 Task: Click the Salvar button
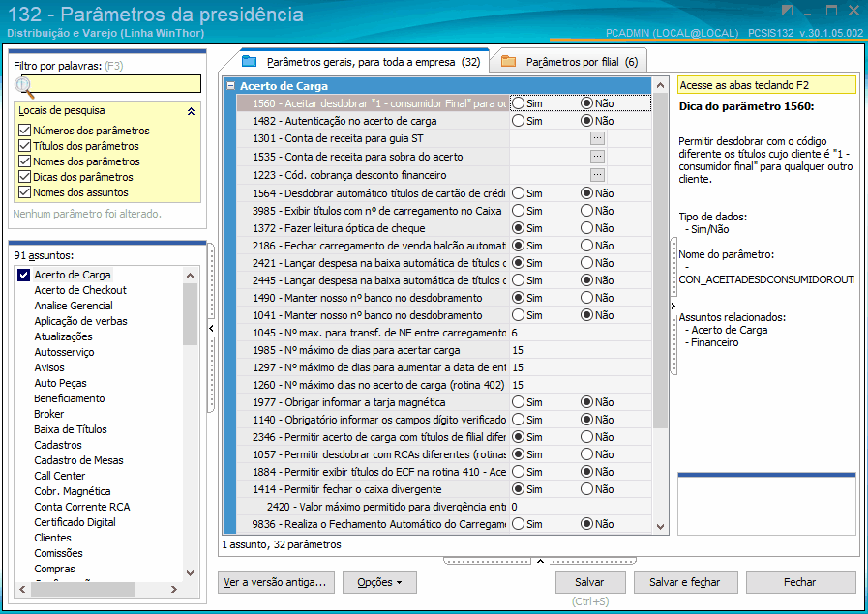click(590, 582)
